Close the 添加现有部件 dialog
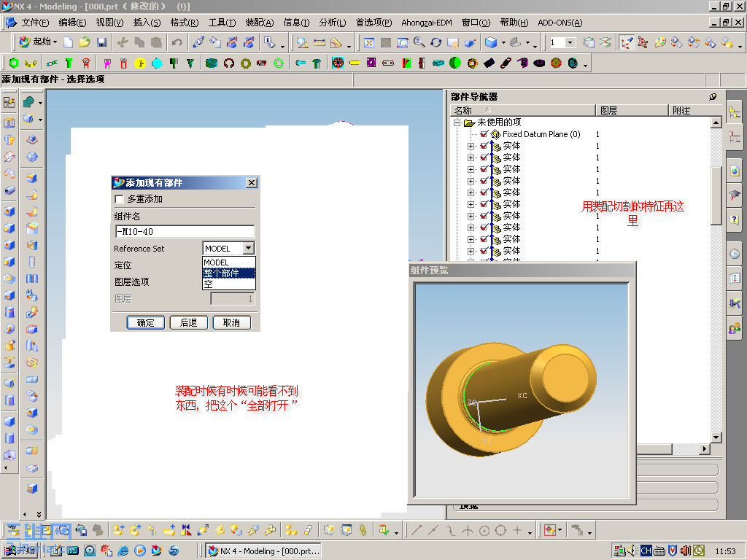 [x=252, y=183]
